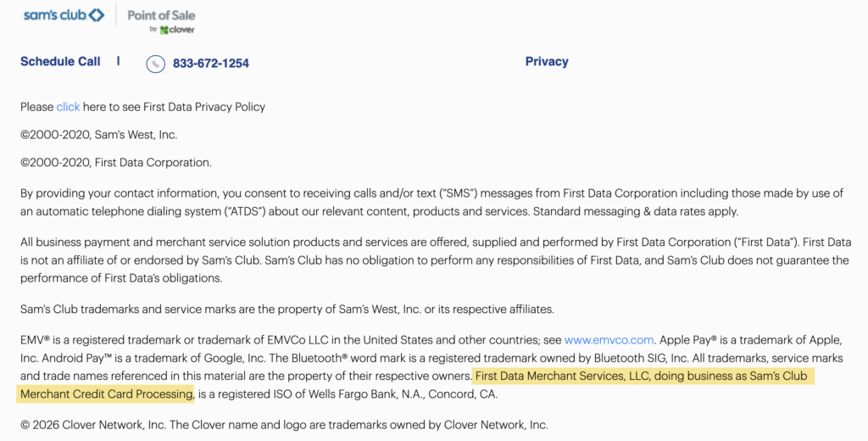The image size is (868, 441).
Task: Click the Point of Sale header title
Action: click(161, 14)
